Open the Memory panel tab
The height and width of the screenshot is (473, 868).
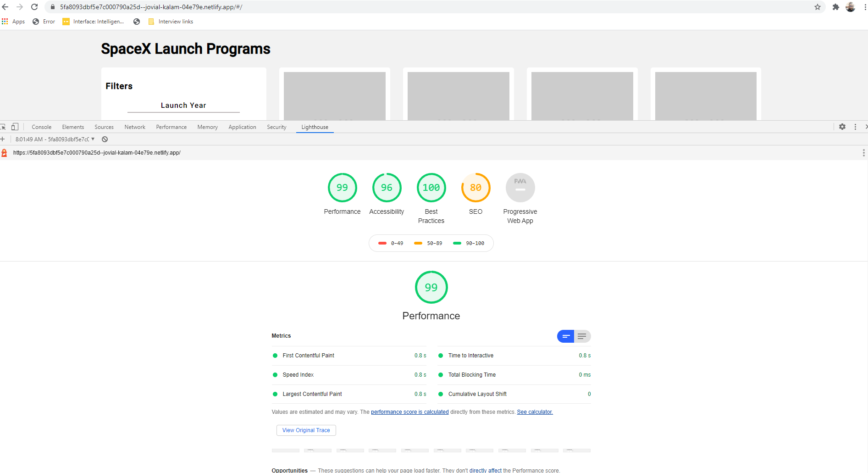207,127
